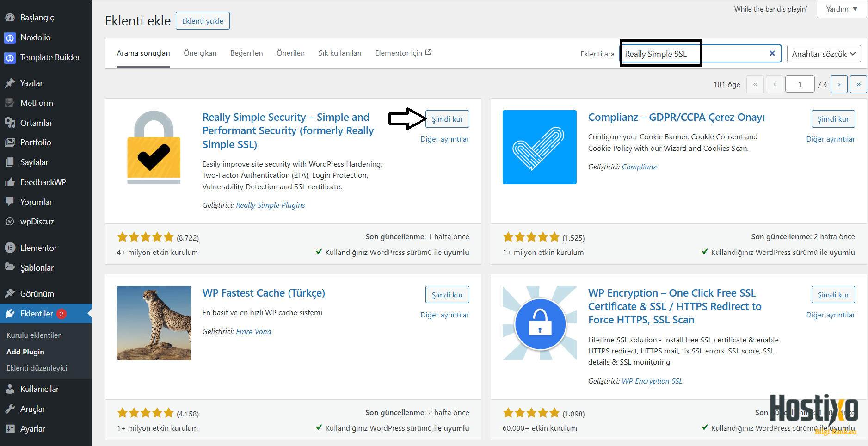868x446 pixels.
Task: Install Really Simple Security with Şimdi kur
Action: pyautogui.click(x=447, y=119)
